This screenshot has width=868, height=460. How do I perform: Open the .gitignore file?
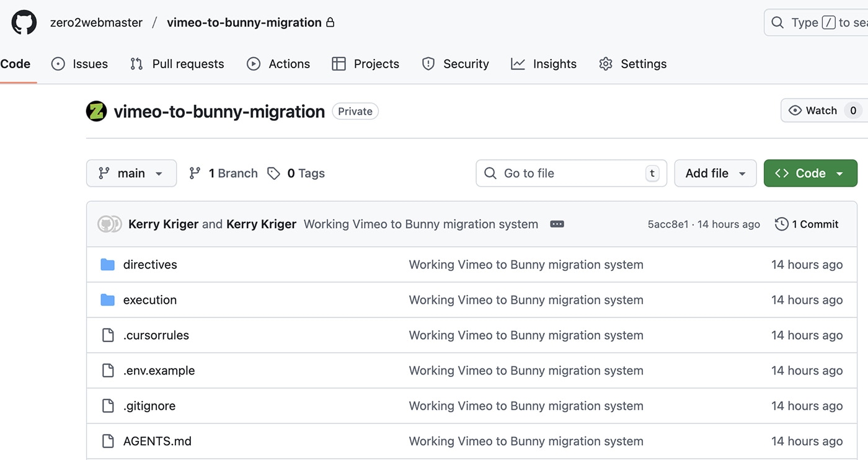click(149, 406)
